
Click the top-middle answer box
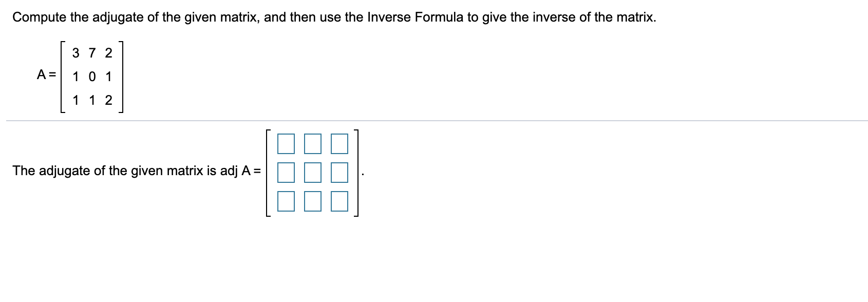pos(312,144)
